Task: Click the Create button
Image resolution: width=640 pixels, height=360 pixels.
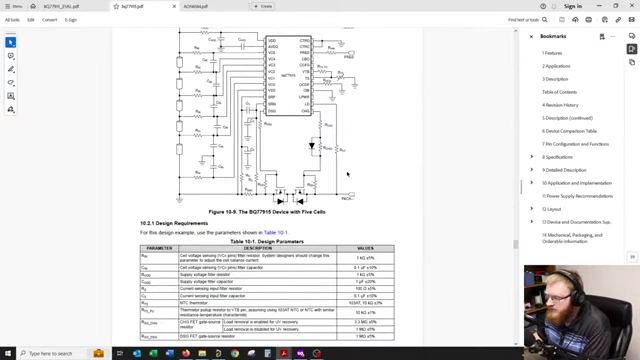Action: [x=263, y=6]
